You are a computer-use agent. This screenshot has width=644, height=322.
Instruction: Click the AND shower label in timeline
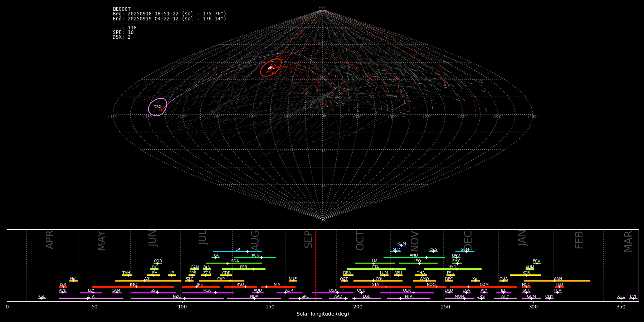coord(414,255)
